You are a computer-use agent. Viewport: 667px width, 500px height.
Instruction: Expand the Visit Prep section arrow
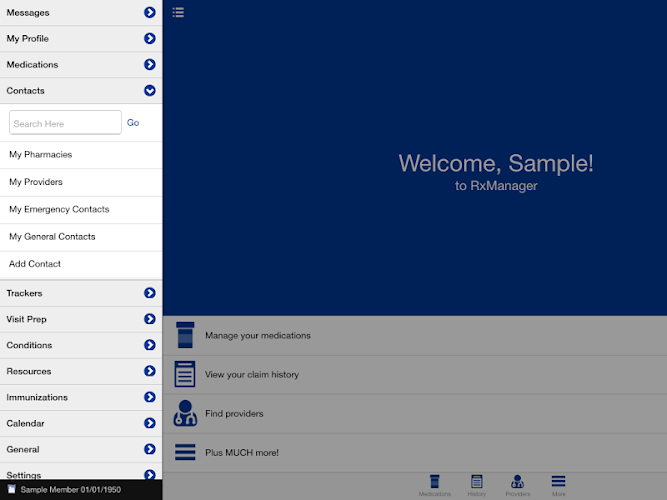(150, 319)
